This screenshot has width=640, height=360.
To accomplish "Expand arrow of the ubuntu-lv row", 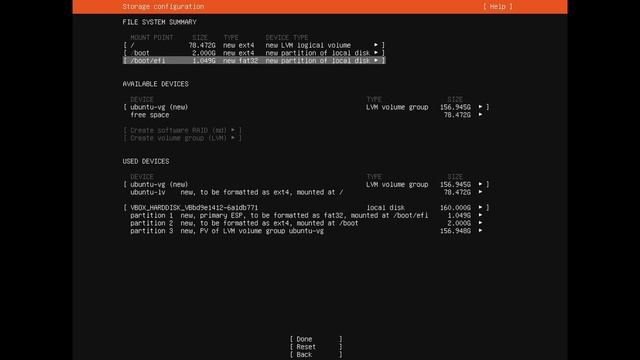I will coord(480,192).
